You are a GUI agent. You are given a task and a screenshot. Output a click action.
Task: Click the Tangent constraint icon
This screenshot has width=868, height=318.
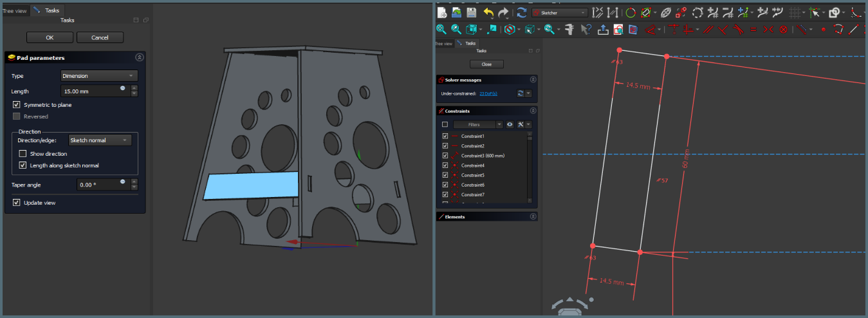coord(739,30)
